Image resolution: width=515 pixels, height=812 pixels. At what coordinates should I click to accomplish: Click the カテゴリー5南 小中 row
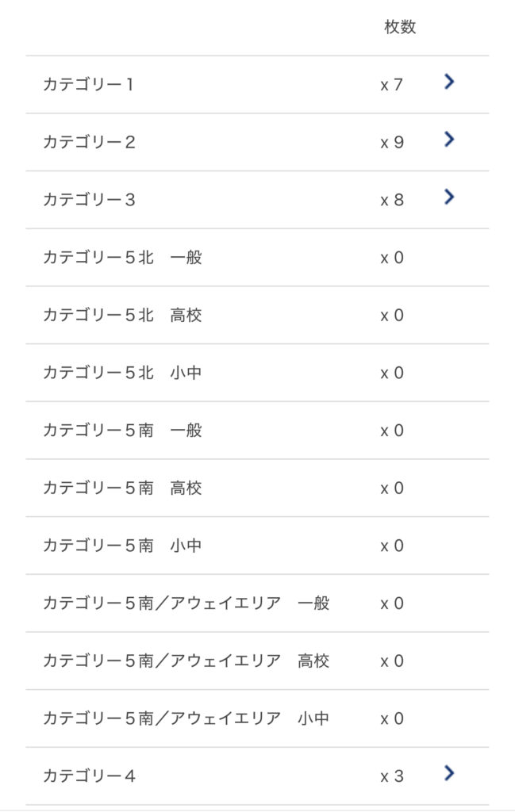122,546
